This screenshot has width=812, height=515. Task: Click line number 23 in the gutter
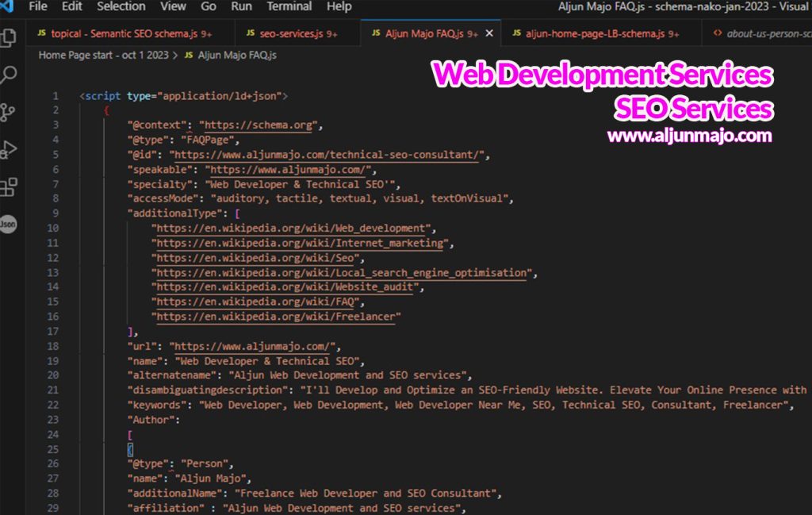[x=53, y=420]
